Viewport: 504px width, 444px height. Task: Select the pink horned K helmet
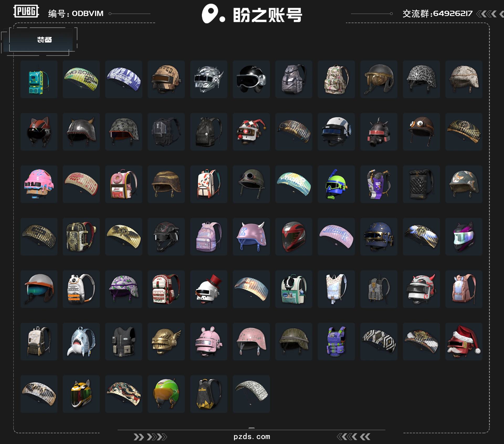click(x=251, y=237)
